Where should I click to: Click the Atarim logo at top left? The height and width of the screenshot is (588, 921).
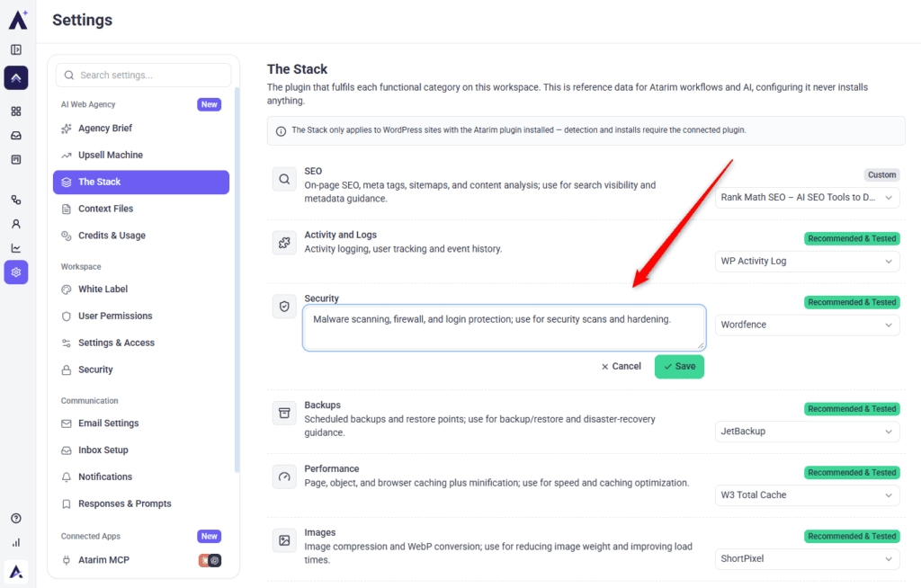[18, 20]
